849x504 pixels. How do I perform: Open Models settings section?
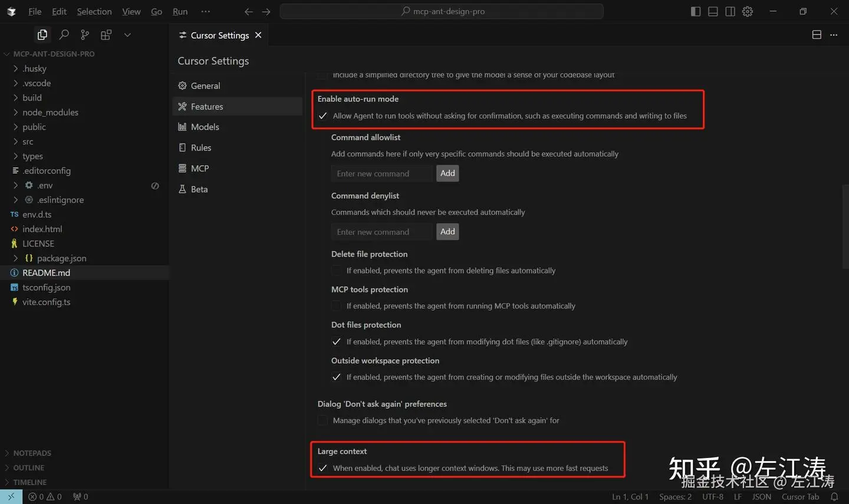[238, 127]
